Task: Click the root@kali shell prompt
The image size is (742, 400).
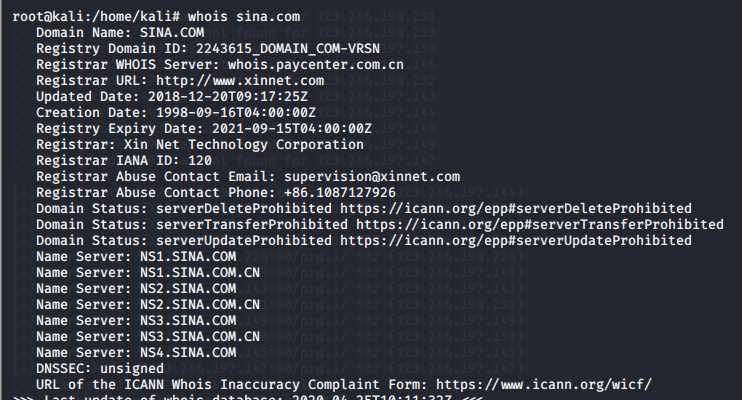Action: click(96, 17)
